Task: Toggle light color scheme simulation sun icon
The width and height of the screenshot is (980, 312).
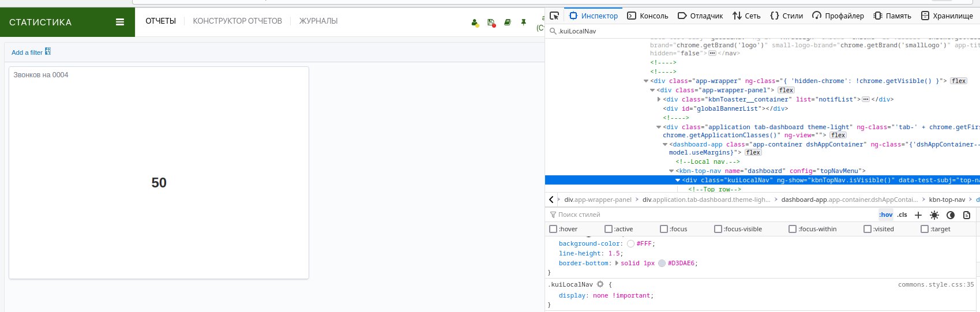Action: tap(934, 215)
